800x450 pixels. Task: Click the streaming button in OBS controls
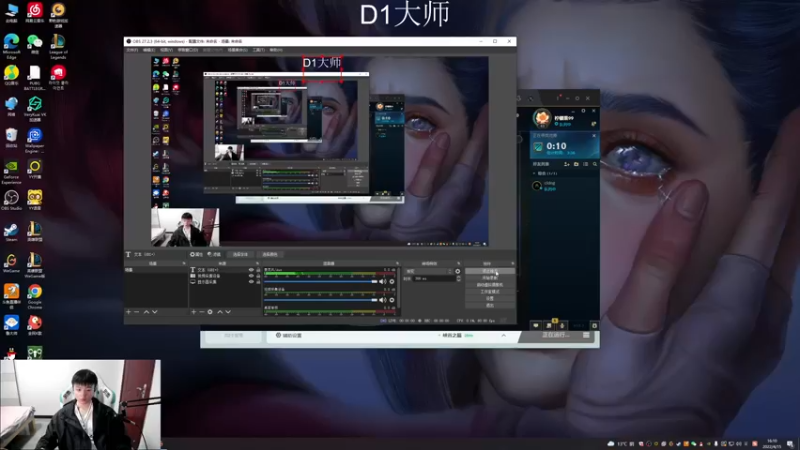(490, 271)
